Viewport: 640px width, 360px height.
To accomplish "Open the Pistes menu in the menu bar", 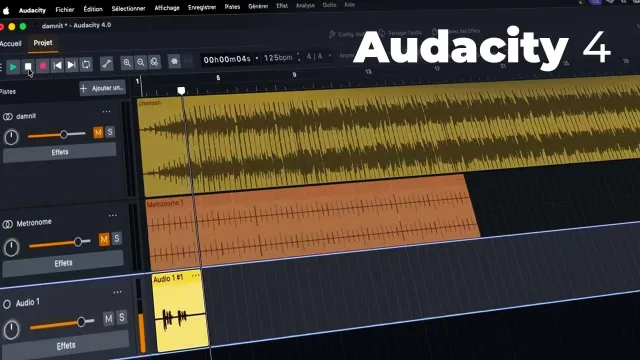I will coord(232,7).
